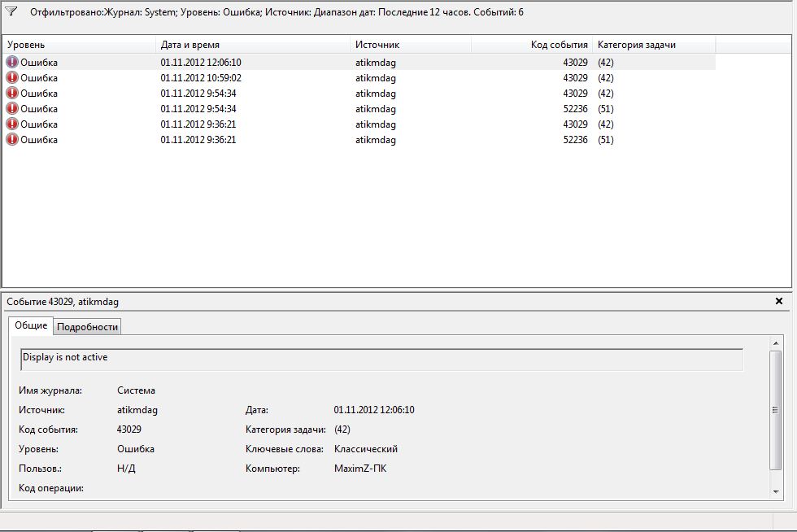The image size is (797, 532).
Task: Click Дата value in details pane
Action: coord(374,410)
